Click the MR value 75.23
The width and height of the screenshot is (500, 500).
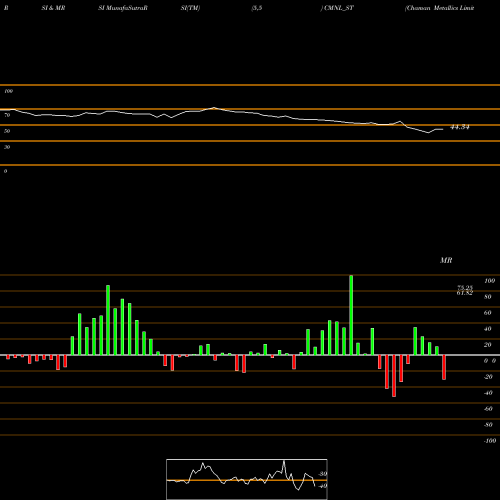465,287
